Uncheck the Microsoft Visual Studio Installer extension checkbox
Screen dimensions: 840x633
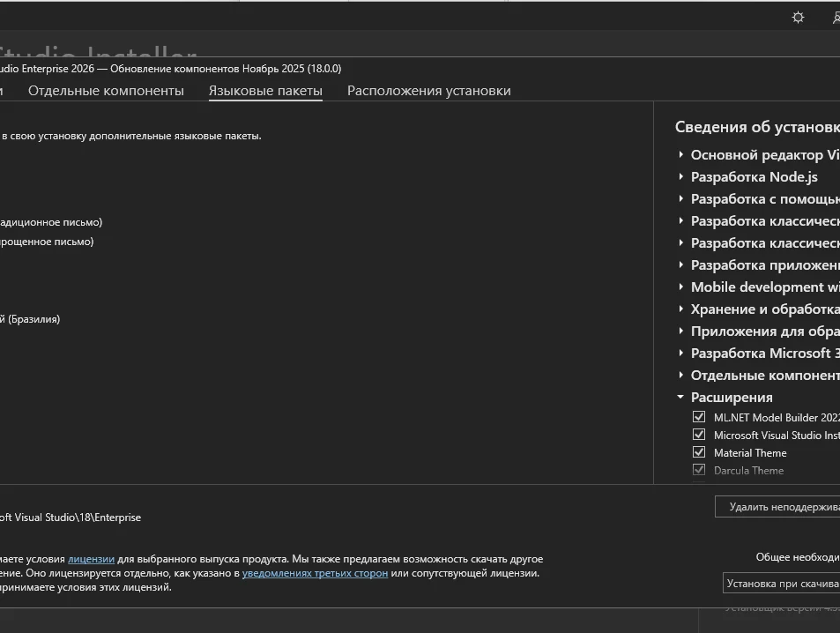pos(699,435)
